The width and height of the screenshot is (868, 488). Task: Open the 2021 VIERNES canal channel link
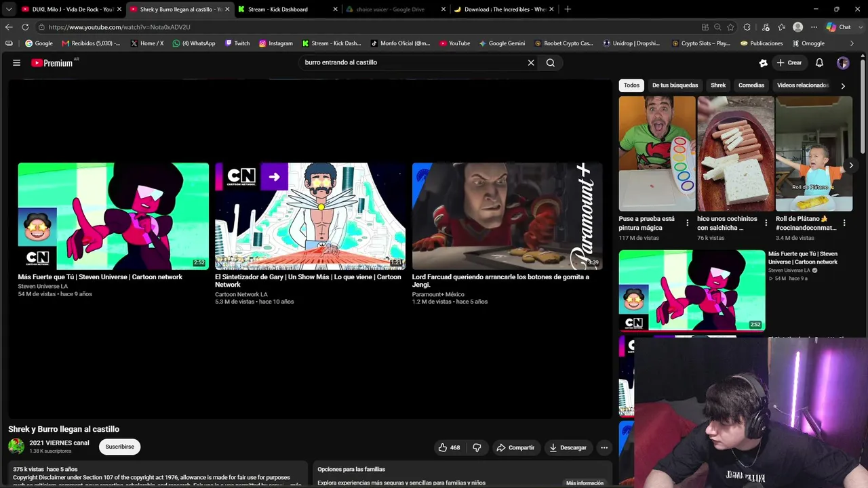(x=59, y=443)
